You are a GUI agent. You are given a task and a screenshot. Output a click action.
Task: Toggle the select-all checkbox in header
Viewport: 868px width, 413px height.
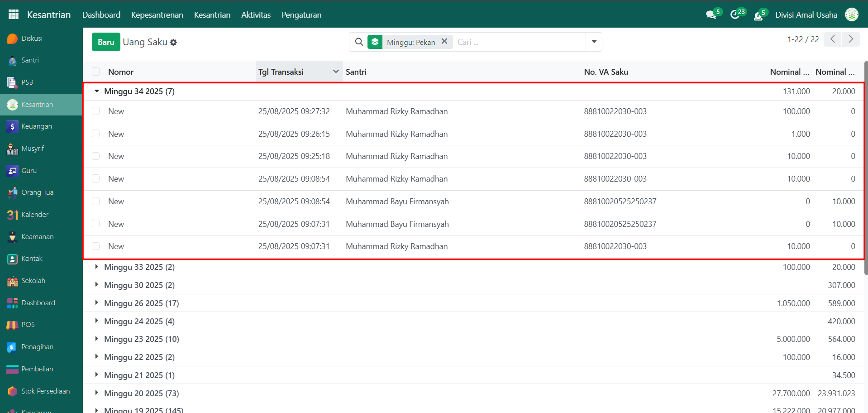click(x=96, y=72)
